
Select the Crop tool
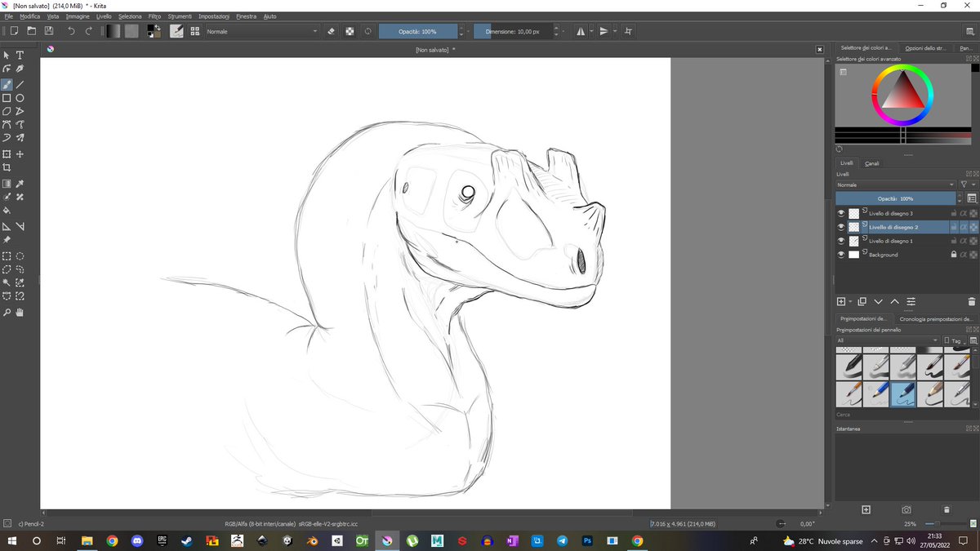pyautogui.click(x=7, y=167)
